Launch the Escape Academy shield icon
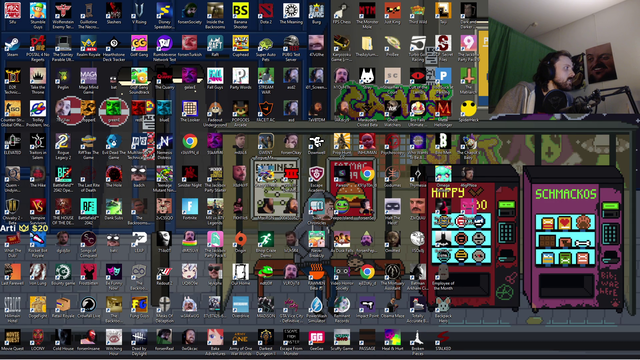 316,174
